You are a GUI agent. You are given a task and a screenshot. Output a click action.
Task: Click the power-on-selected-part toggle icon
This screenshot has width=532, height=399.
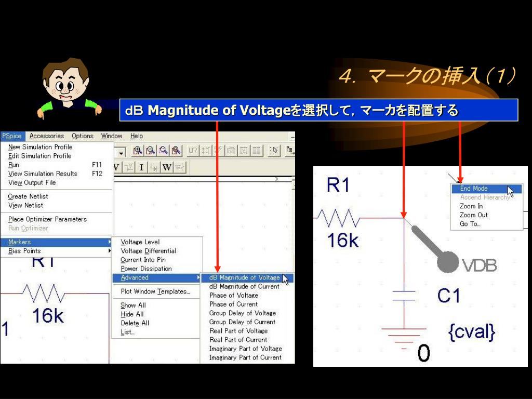(179, 167)
